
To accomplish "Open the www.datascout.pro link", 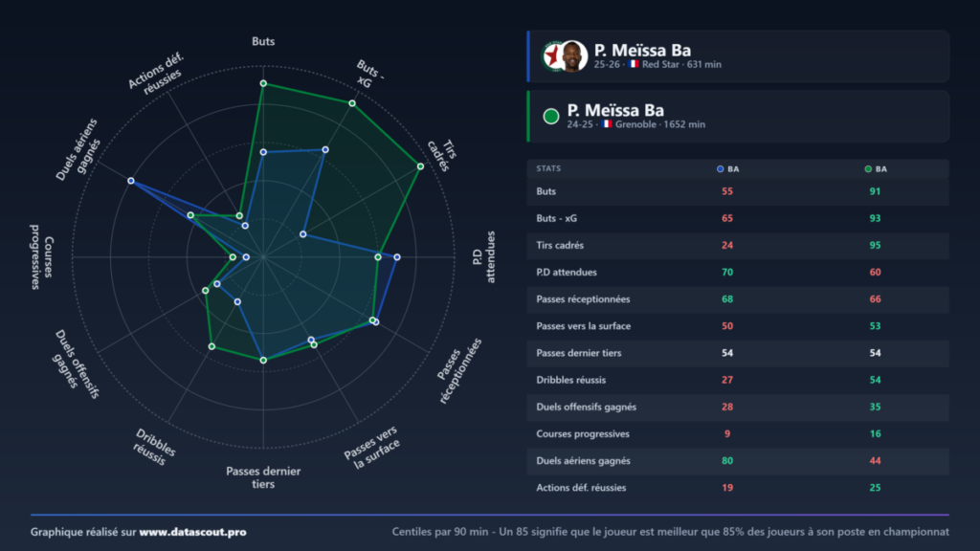I will tap(192, 532).
